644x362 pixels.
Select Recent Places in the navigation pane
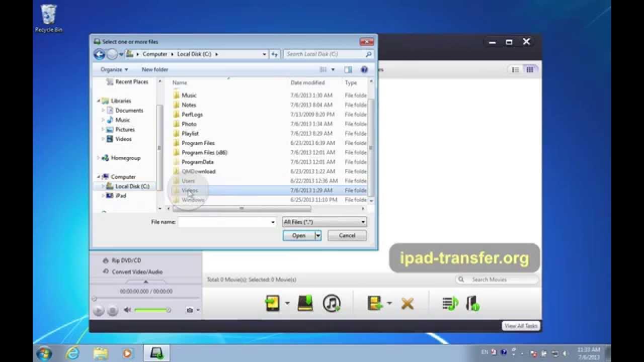[x=131, y=82]
